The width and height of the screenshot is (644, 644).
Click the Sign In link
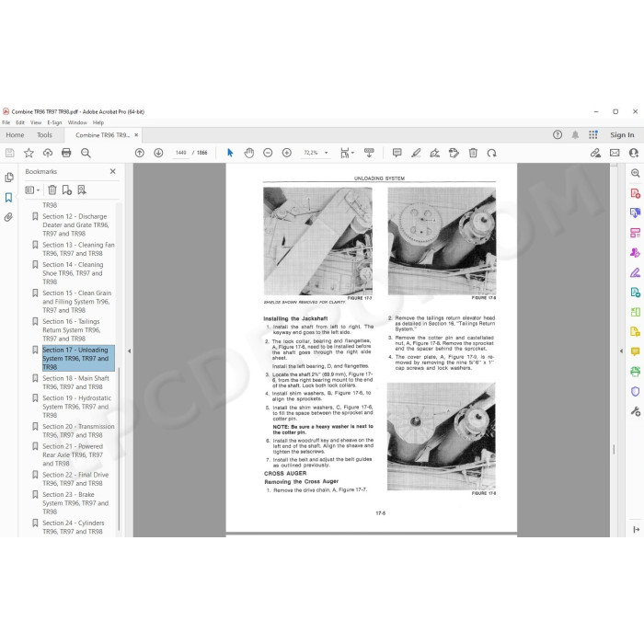coord(622,135)
